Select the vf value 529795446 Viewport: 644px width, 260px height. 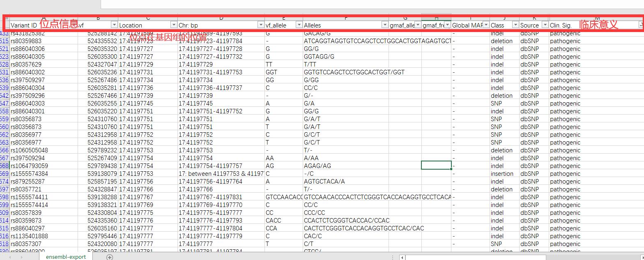pyautogui.click(x=98, y=236)
